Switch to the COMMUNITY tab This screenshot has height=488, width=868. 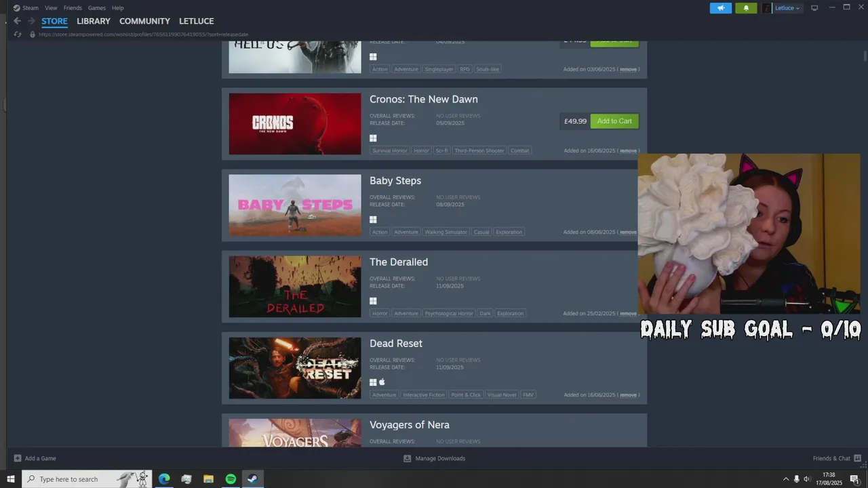(144, 21)
